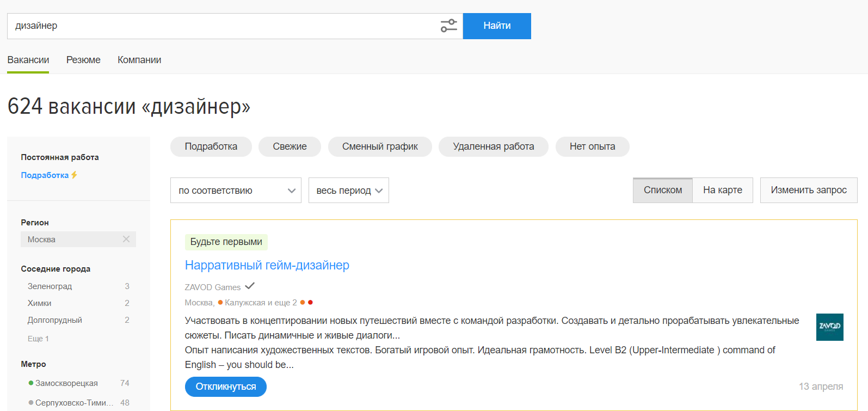The width and height of the screenshot is (868, 411).
Task: Switch to the Резюме tab
Action: pos(83,60)
